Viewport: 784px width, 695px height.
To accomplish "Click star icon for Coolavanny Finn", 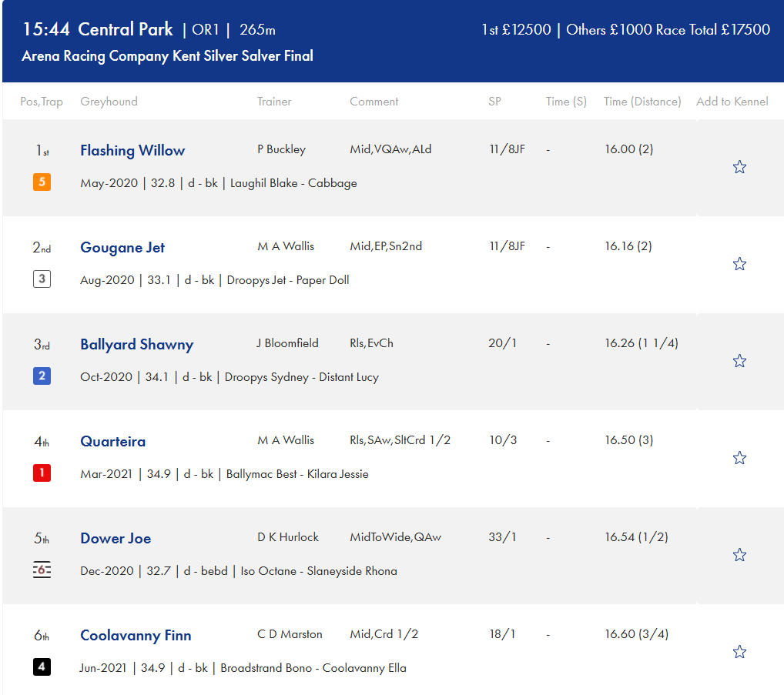I will (739, 652).
